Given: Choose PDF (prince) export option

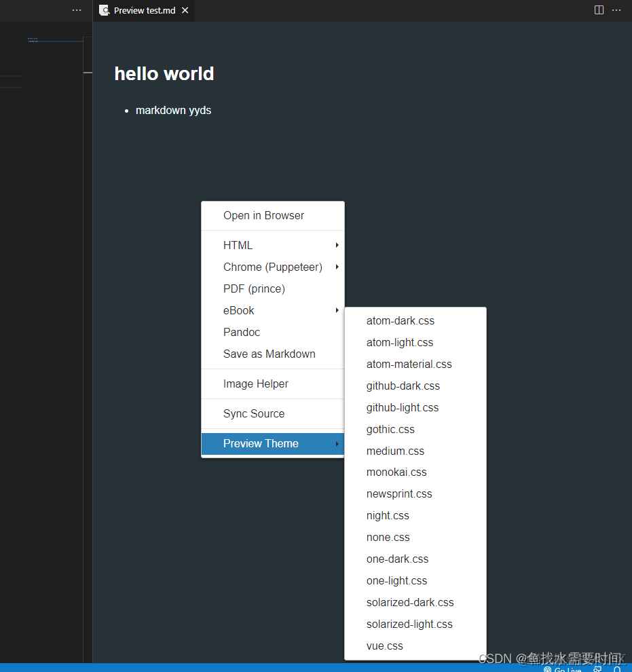Looking at the screenshot, I should pos(272,289).
